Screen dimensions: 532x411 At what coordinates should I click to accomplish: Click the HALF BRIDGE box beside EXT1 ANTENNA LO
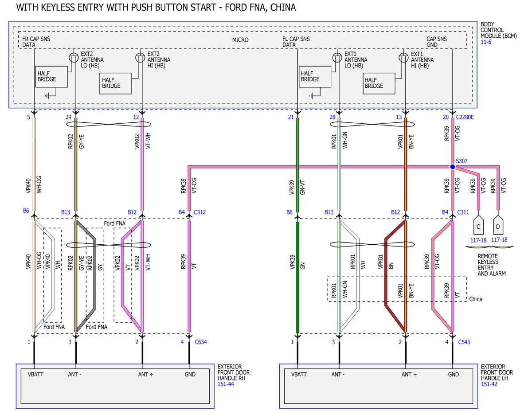click(315, 76)
